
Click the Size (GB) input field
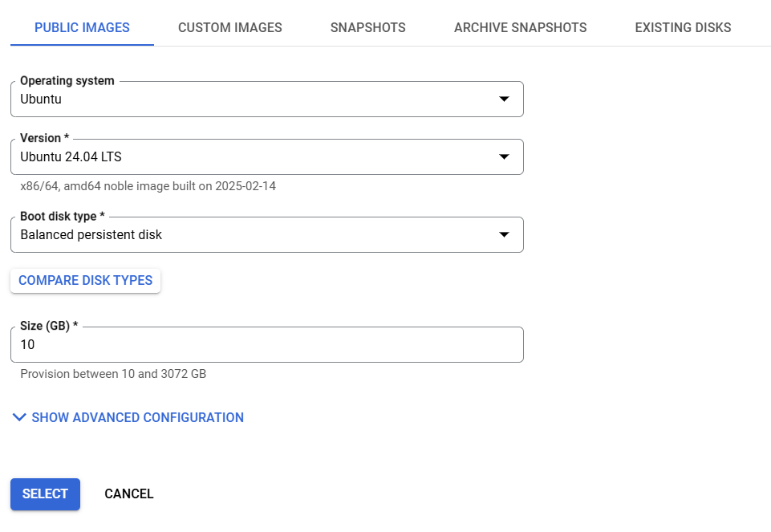coord(267,345)
